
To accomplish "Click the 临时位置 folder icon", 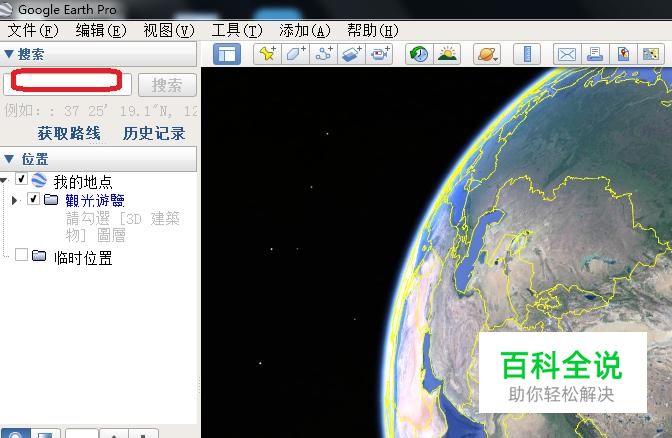I will click(39, 255).
